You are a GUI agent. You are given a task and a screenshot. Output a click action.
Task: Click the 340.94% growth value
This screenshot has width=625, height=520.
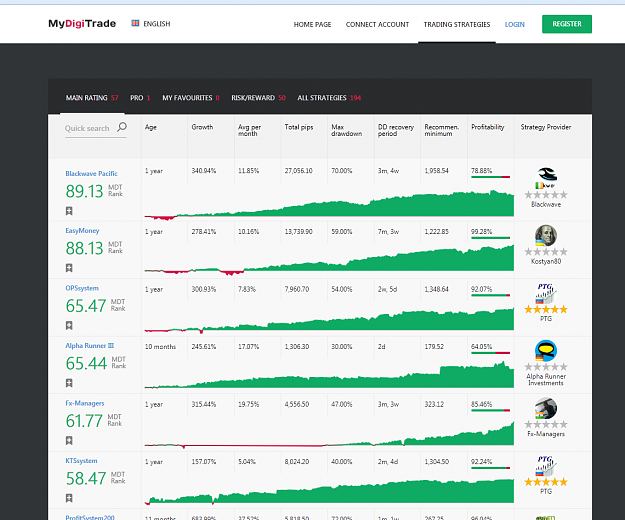click(x=204, y=171)
